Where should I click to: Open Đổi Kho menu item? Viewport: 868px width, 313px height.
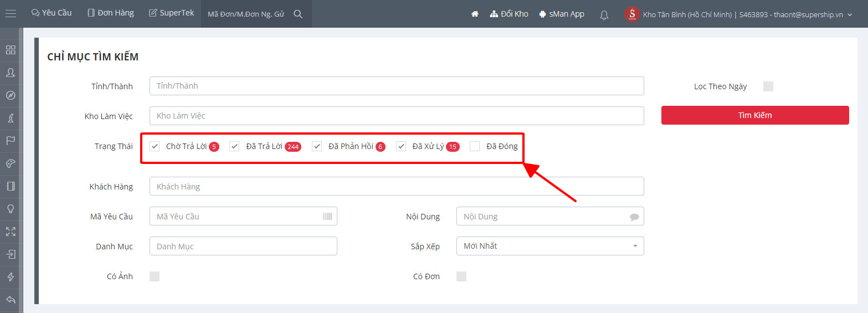click(x=509, y=14)
